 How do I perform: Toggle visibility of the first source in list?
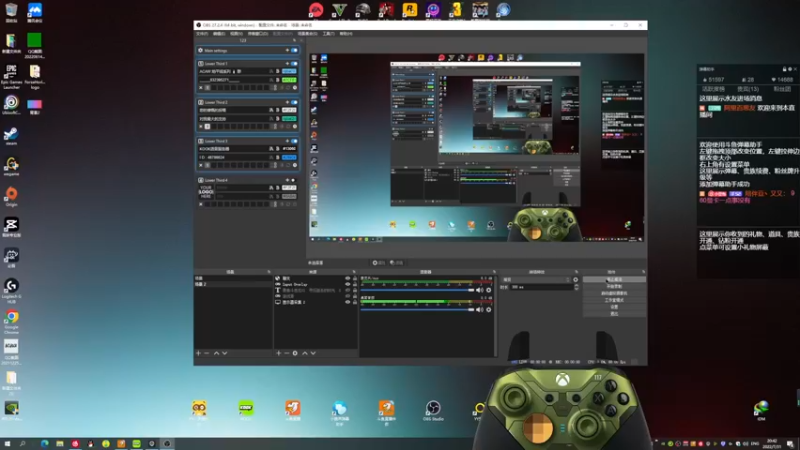pos(348,279)
